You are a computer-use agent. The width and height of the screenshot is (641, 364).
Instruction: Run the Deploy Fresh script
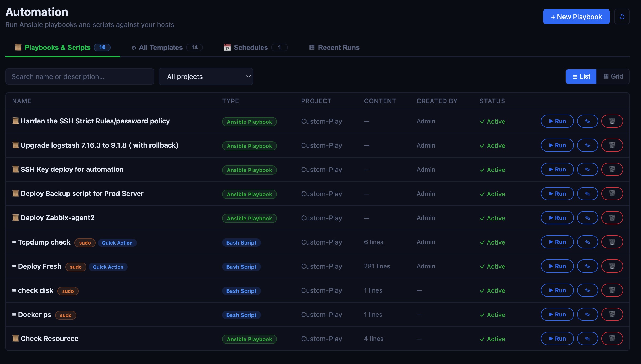(x=557, y=266)
